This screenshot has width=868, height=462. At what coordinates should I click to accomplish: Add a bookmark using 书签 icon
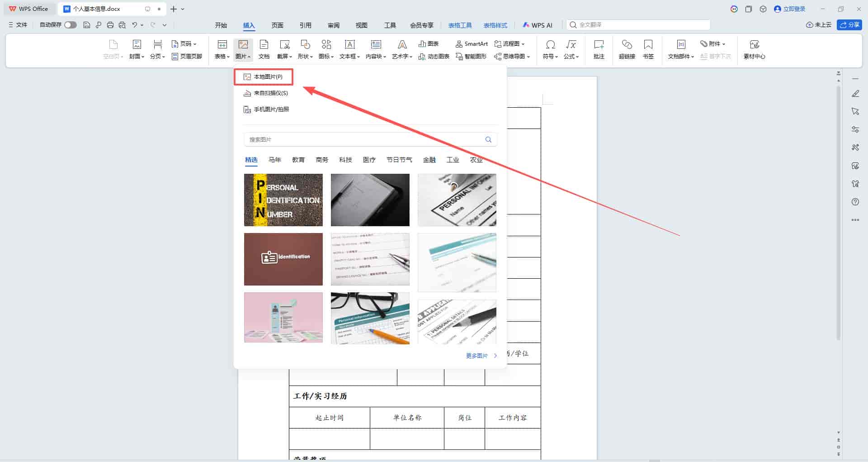point(648,49)
